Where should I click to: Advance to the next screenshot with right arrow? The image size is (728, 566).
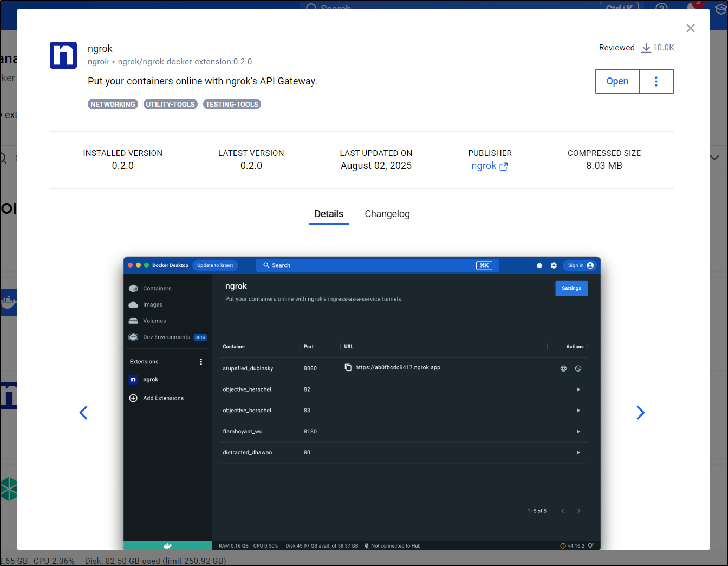point(640,413)
